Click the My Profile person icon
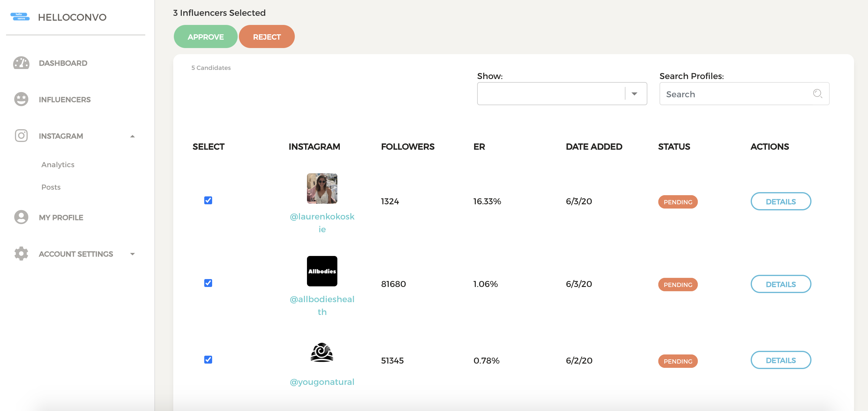Viewport: 868px width, 411px height. (21, 217)
